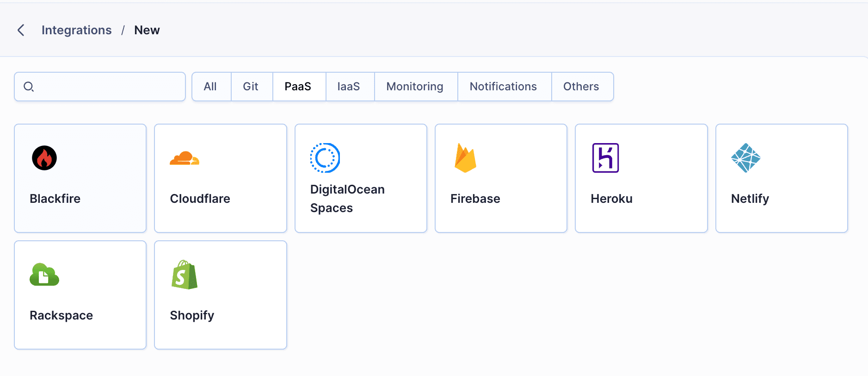
Task: Open the Shopify label
Action: (192, 315)
